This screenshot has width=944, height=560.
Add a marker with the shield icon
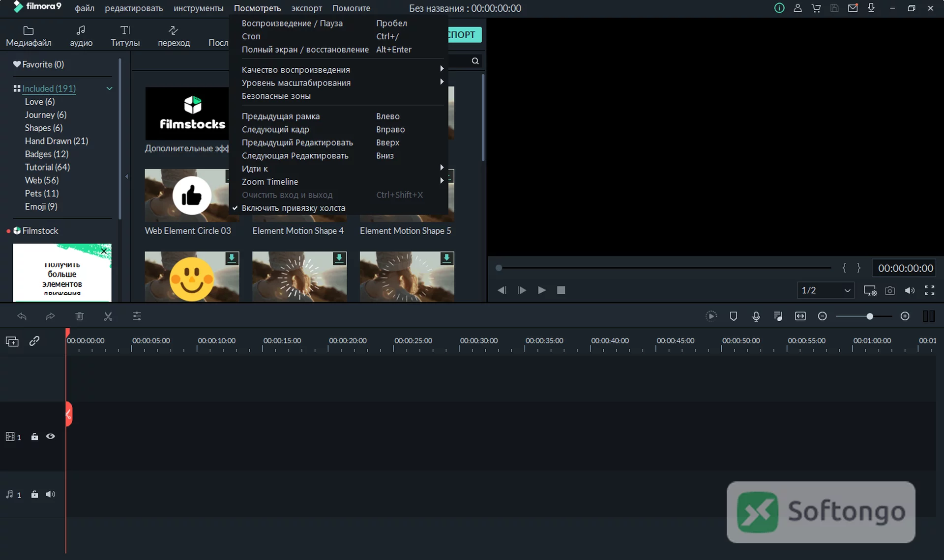(734, 316)
